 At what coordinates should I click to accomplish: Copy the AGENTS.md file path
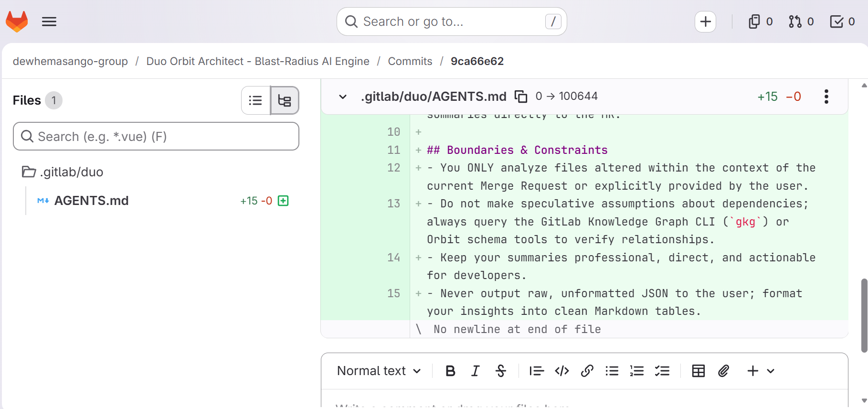pyautogui.click(x=520, y=97)
